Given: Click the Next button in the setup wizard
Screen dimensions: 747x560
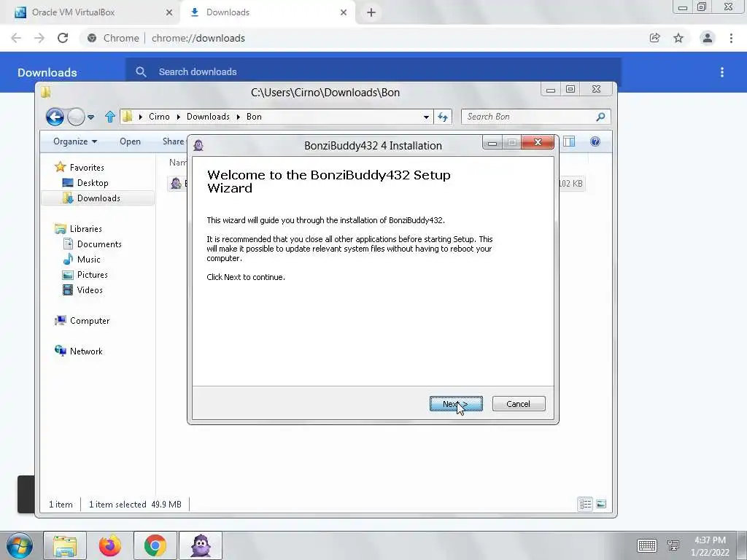Looking at the screenshot, I should [456, 404].
